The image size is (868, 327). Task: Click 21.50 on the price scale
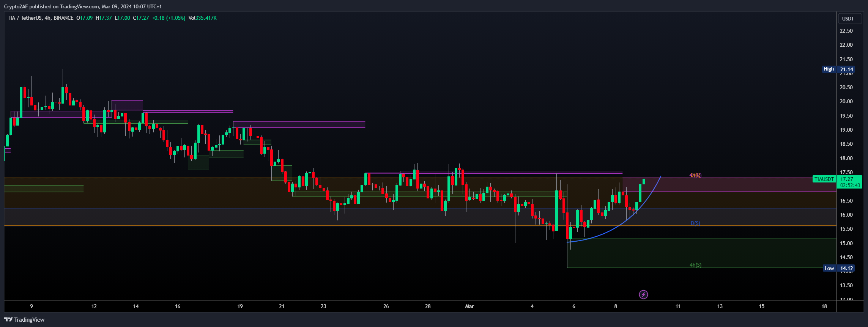click(846, 59)
